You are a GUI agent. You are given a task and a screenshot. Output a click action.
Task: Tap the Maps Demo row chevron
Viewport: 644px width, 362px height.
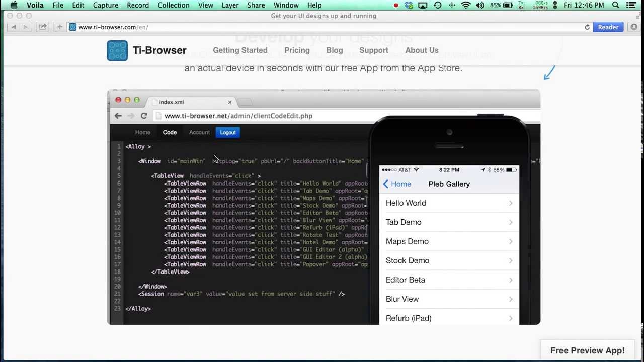511,241
